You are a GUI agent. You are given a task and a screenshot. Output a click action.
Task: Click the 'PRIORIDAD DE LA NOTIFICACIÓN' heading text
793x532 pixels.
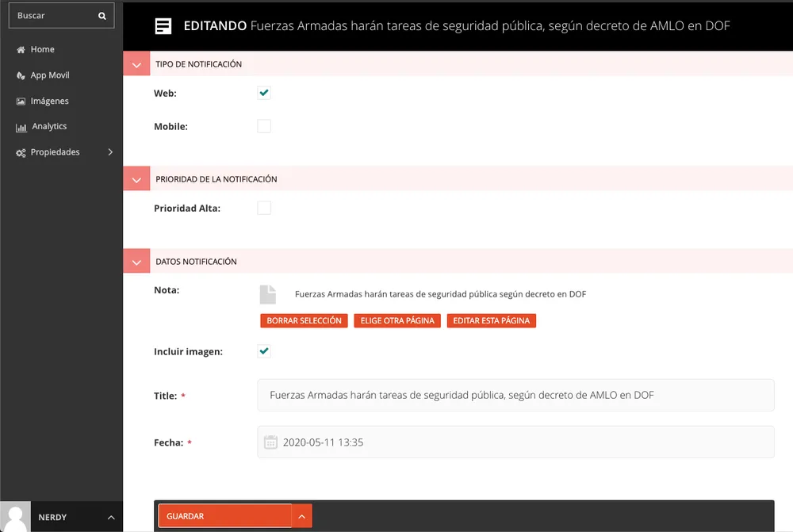(216, 179)
